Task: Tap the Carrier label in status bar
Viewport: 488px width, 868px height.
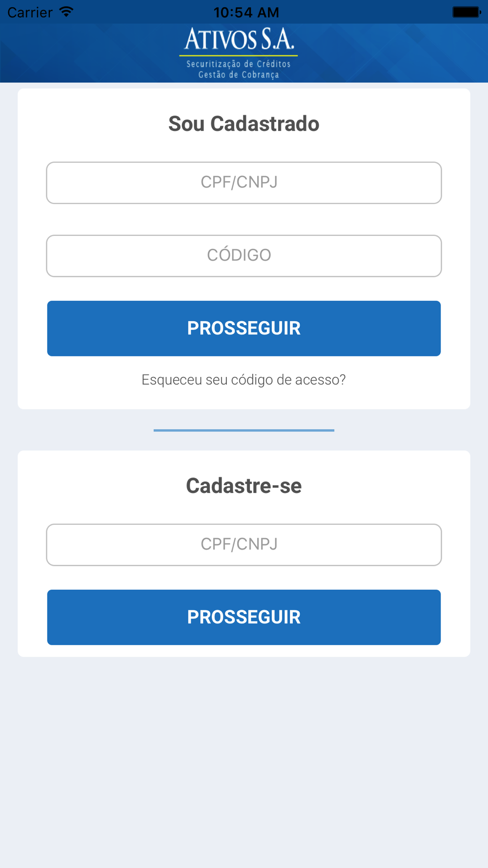Action: pyautogui.click(x=30, y=12)
